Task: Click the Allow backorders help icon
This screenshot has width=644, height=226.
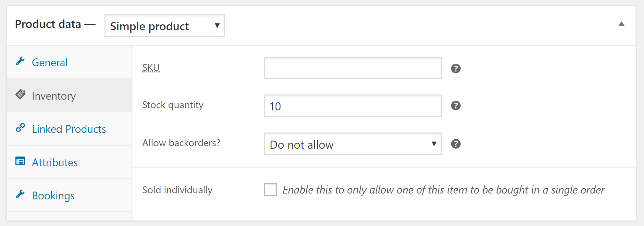Action: tap(456, 144)
